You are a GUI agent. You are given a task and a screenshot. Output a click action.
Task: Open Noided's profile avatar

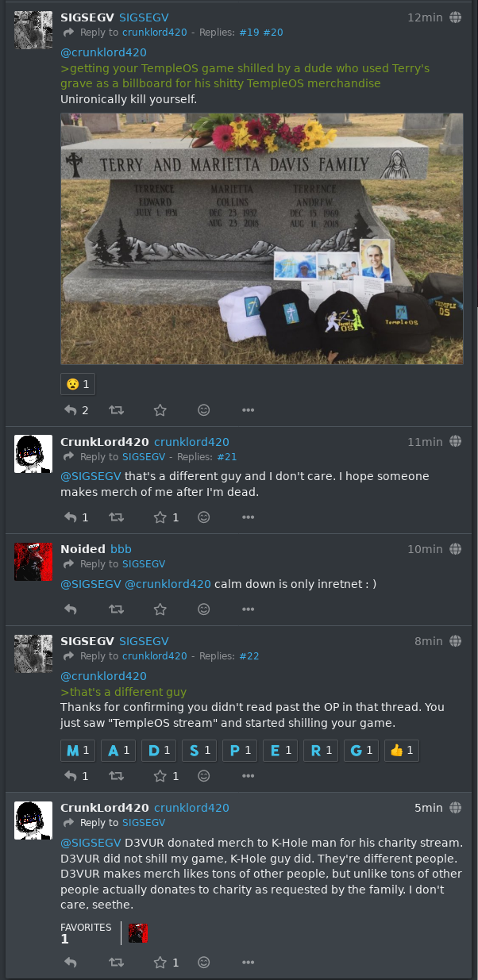tap(33, 562)
